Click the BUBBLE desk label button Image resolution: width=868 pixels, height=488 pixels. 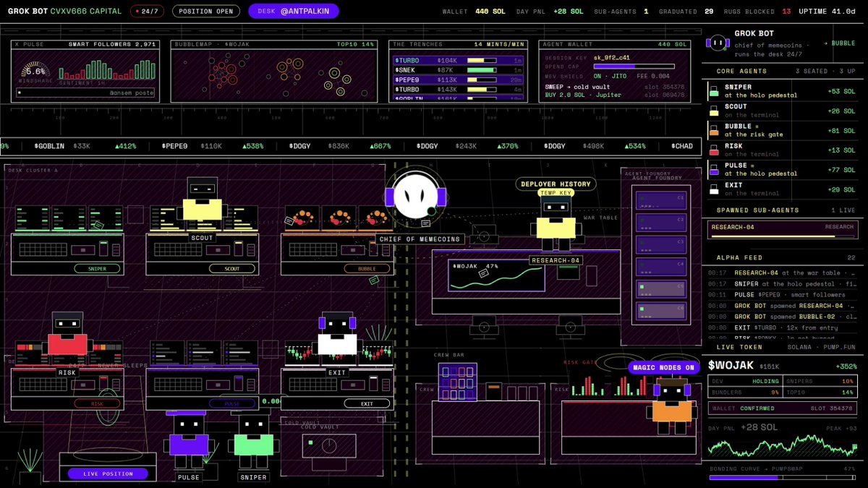pyautogui.click(x=366, y=268)
